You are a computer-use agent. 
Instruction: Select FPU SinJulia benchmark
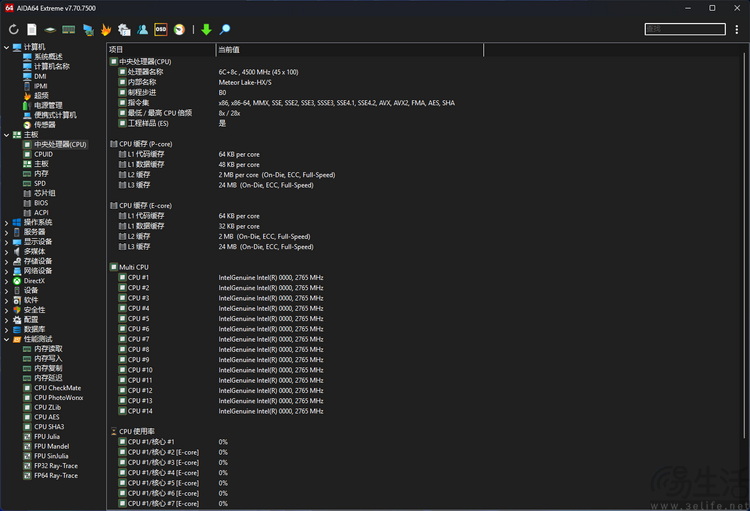click(51, 456)
